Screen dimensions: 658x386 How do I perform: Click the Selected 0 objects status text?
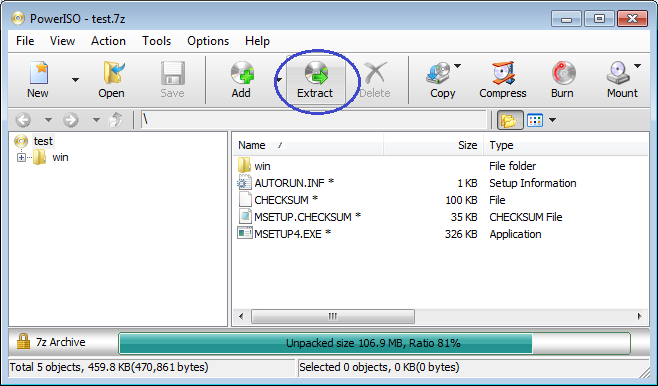(379, 368)
